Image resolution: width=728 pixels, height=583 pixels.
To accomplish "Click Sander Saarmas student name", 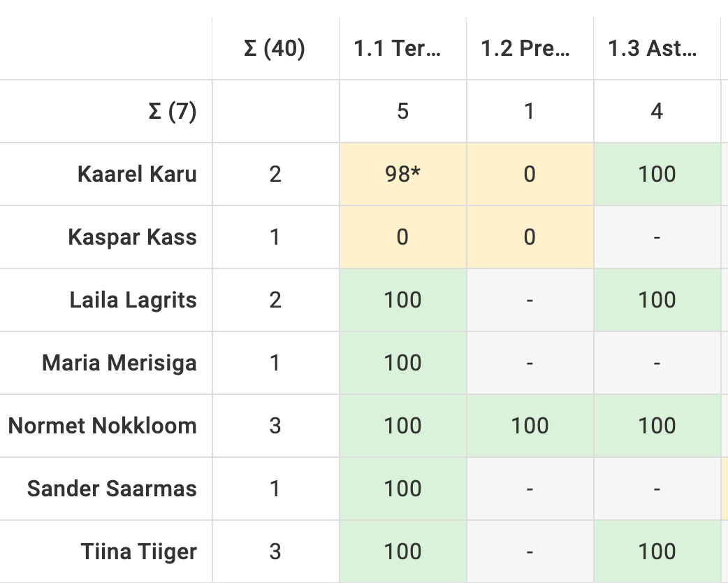I will [112, 489].
